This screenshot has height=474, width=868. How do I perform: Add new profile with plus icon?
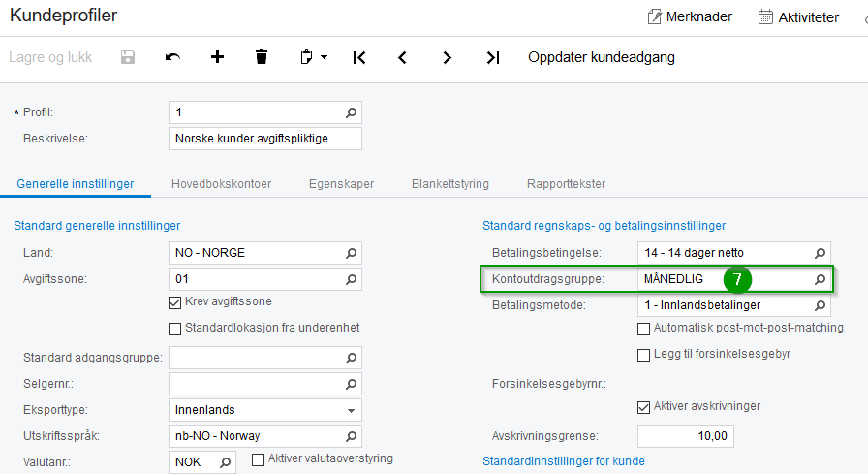click(217, 57)
